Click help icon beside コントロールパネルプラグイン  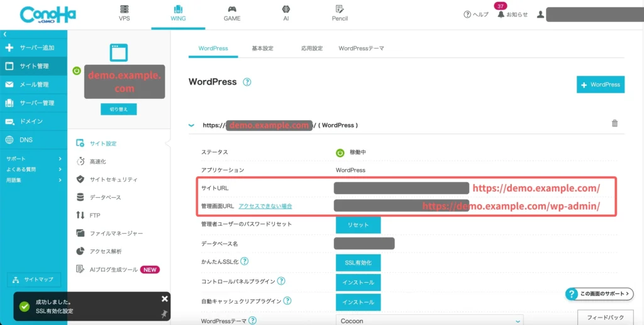click(281, 281)
